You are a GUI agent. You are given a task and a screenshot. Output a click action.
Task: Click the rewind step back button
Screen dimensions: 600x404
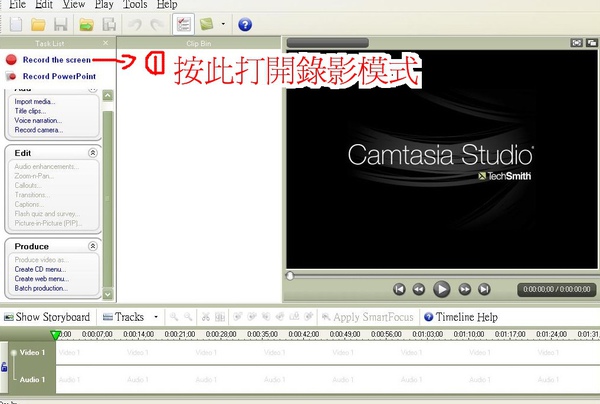[419, 289]
